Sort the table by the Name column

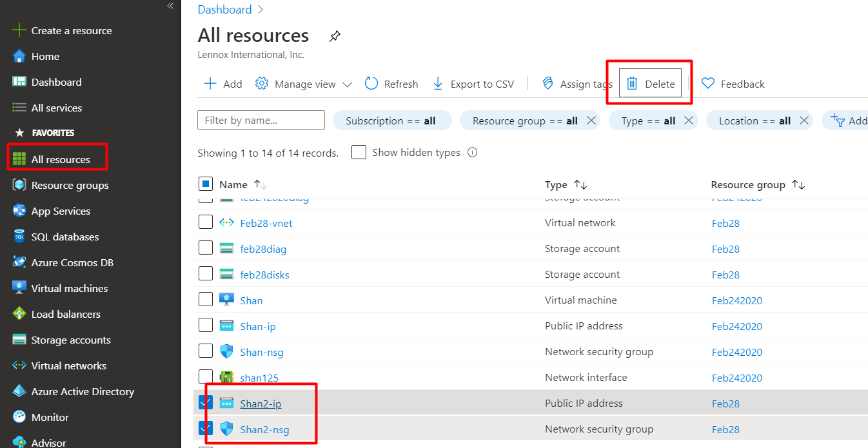tap(261, 184)
